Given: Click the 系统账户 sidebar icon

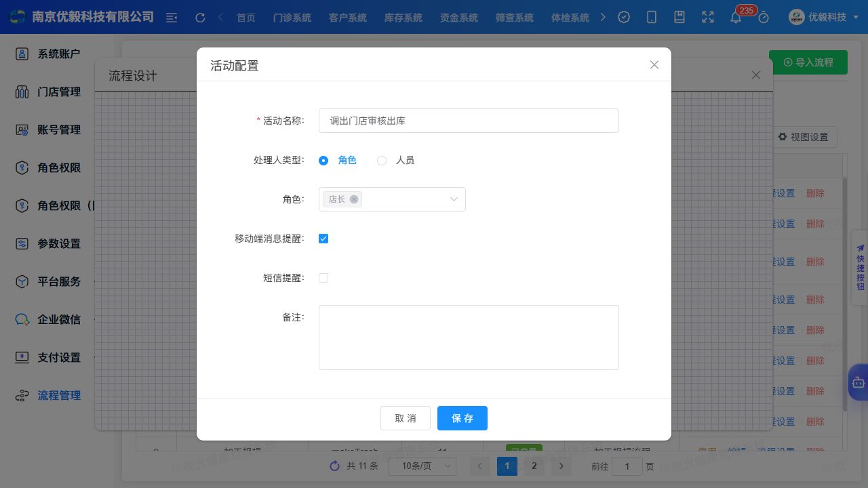Looking at the screenshot, I should (x=22, y=54).
